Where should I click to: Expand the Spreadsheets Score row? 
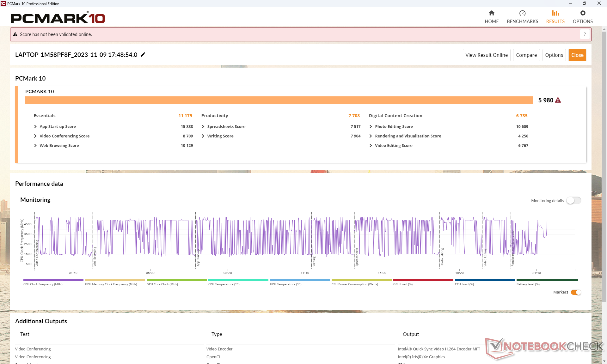click(x=203, y=126)
